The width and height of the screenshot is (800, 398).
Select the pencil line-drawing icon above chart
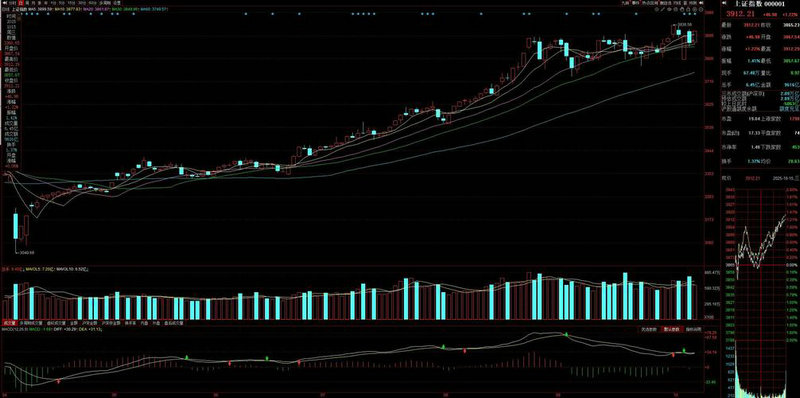click(x=663, y=9)
